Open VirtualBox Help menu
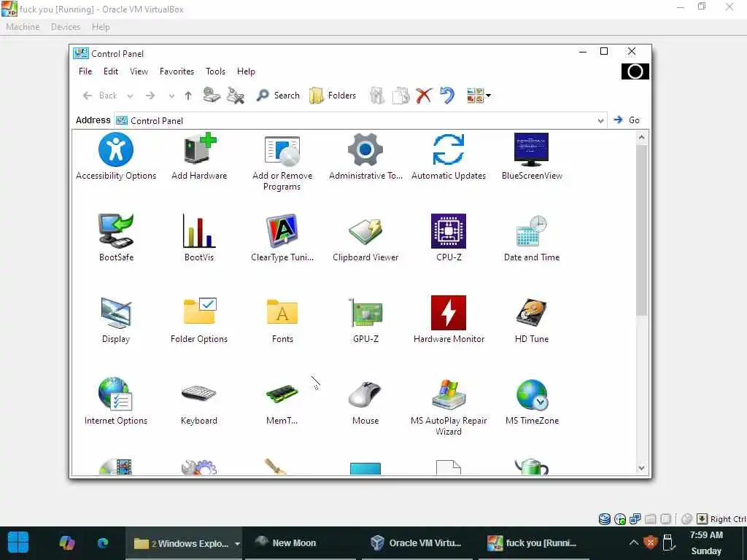 101,27
